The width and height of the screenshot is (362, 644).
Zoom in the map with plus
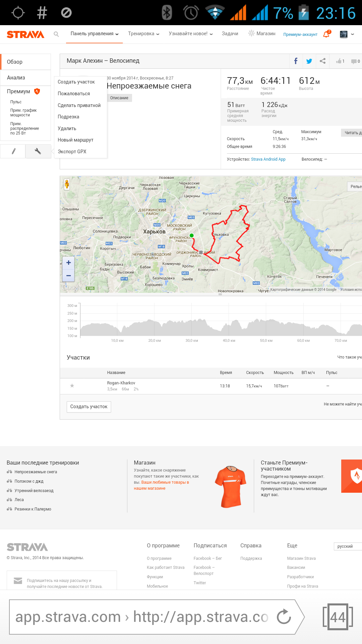click(x=68, y=263)
